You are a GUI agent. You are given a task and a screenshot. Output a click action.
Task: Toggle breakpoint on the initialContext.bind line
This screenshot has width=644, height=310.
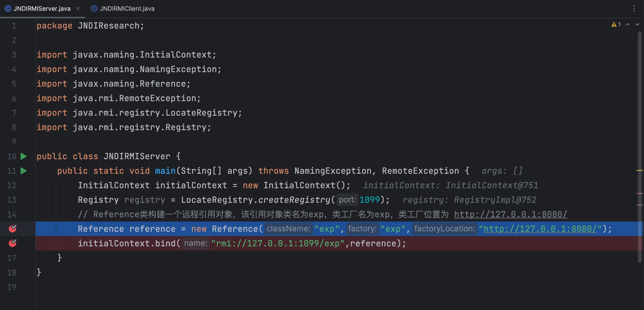(12, 243)
